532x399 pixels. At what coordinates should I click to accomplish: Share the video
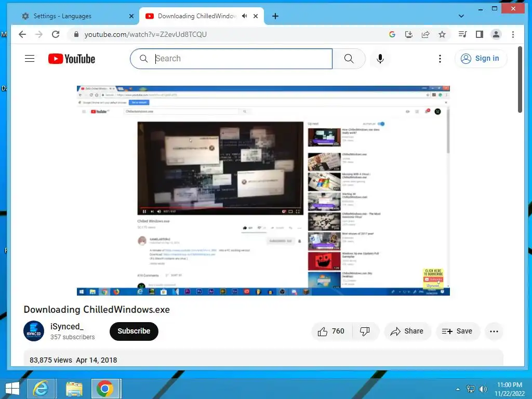[407, 331]
